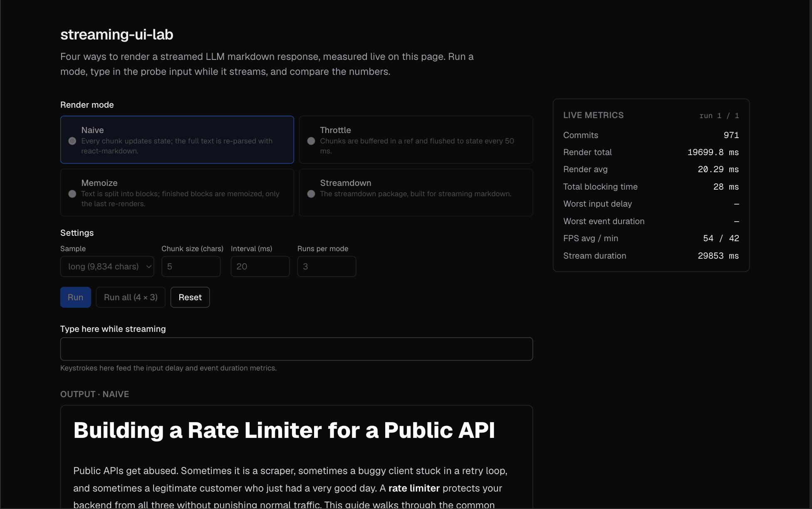The width and height of the screenshot is (812, 509).
Task: Click the Building a Rate Limiter heading
Action: pos(284,430)
